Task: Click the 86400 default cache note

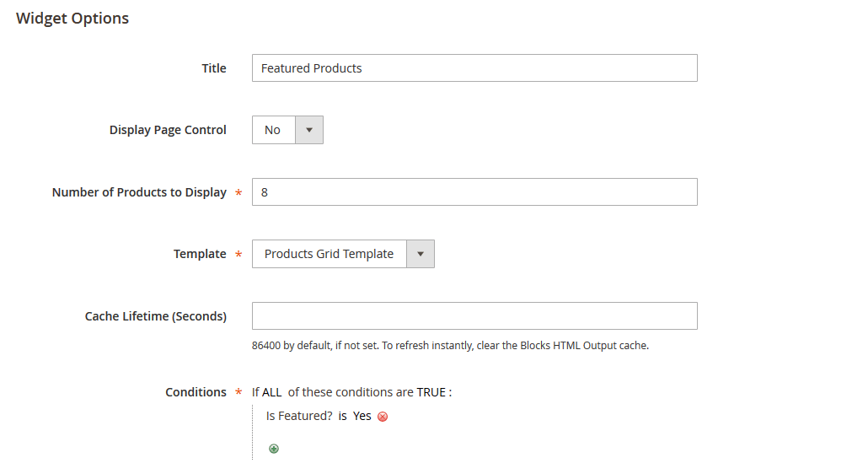Action: 450,345
